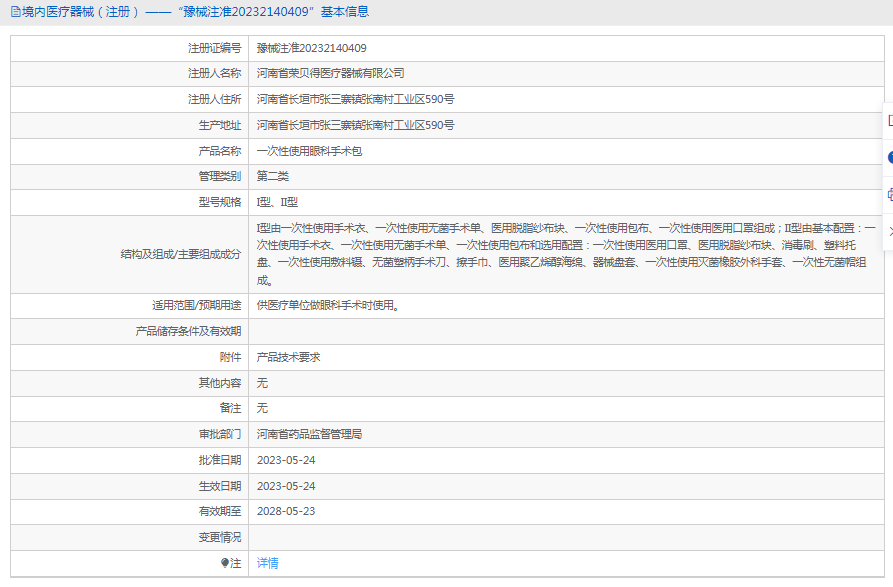Click approval department 河南省药品监督管理局
Viewport: 893px width, 587px height.
(x=309, y=434)
